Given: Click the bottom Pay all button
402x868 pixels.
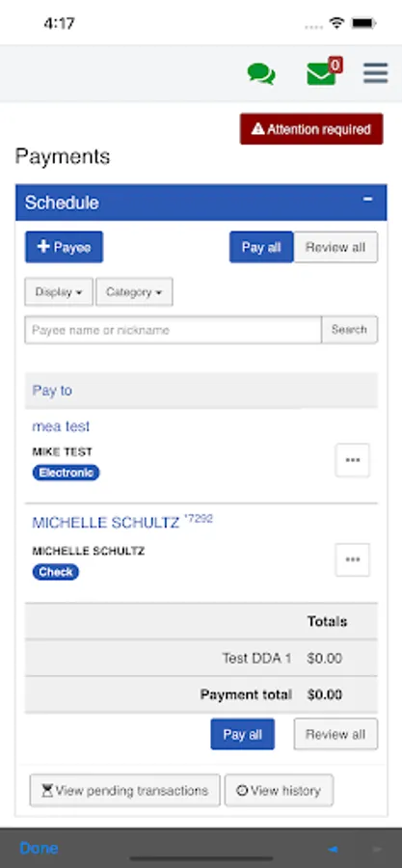Looking at the screenshot, I should point(242,734).
